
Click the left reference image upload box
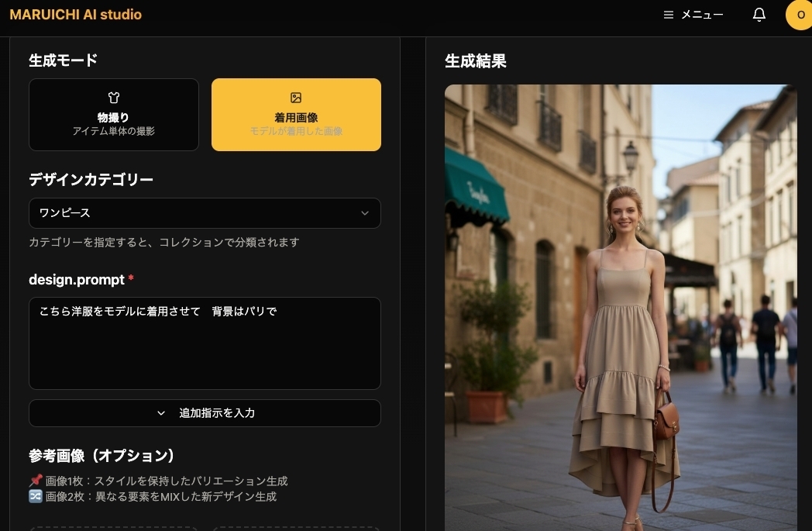click(x=114, y=529)
